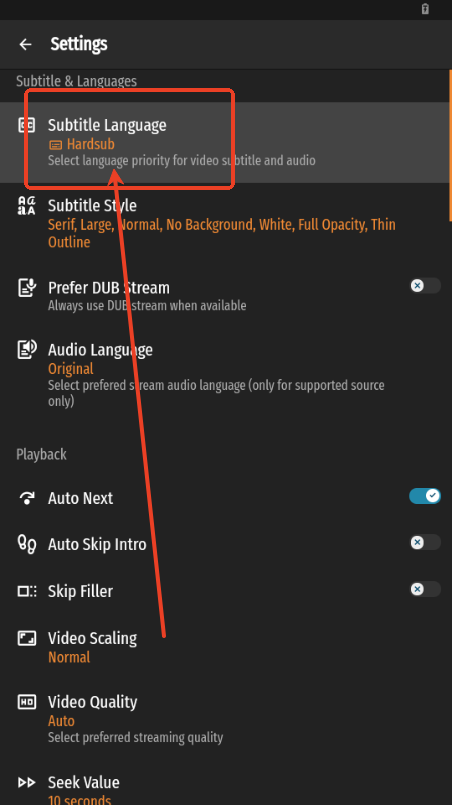
Task: Click the Skip Filler icon
Action: (27, 591)
